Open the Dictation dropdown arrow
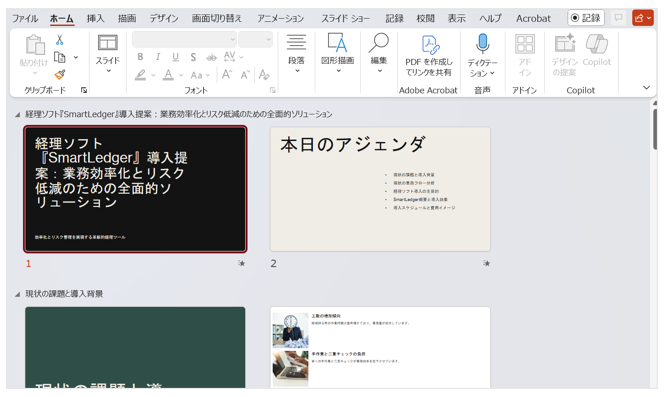Screen dimensions: 664x397 [x=492, y=73]
